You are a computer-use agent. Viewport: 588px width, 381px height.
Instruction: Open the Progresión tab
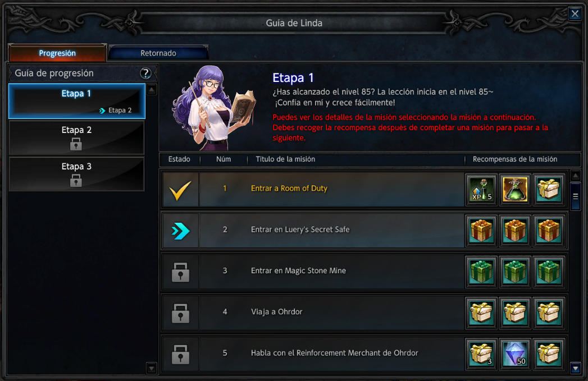[57, 53]
